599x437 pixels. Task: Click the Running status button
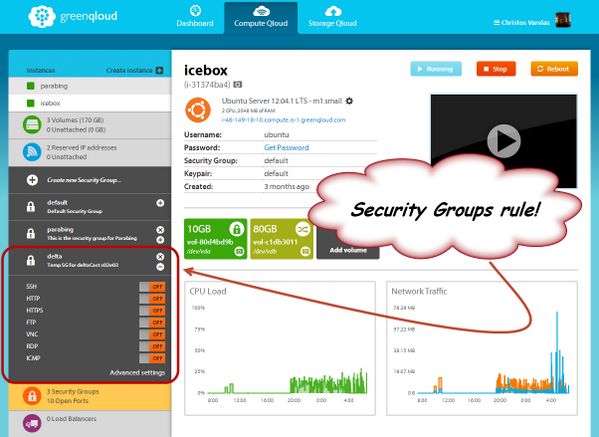pyautogui.click(x=436, y=69)
